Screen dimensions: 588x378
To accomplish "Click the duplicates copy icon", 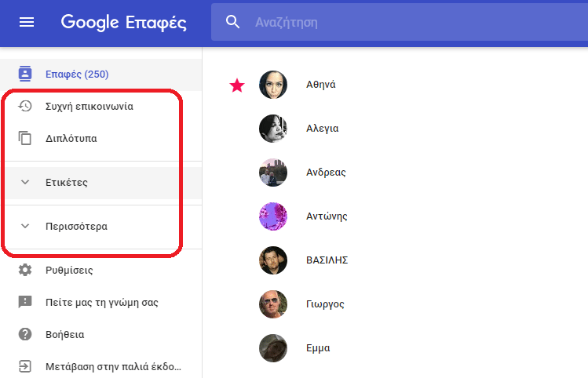I will click(x=25, y=138).
